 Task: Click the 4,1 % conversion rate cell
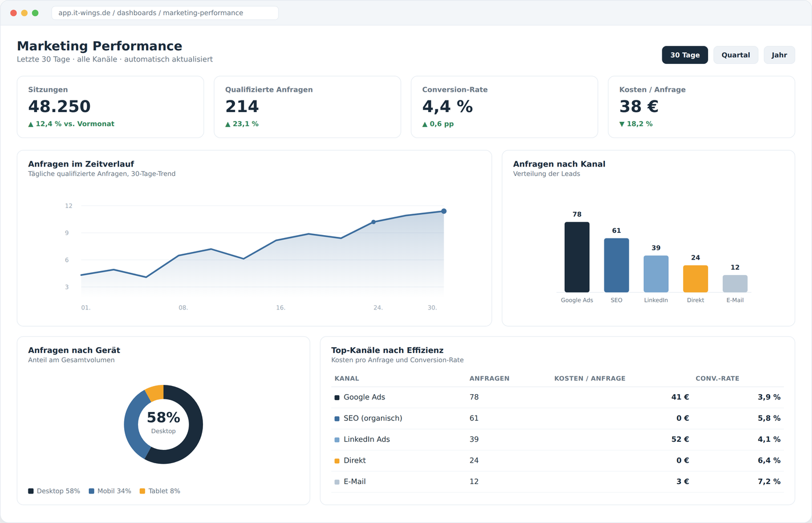(769, 439)
